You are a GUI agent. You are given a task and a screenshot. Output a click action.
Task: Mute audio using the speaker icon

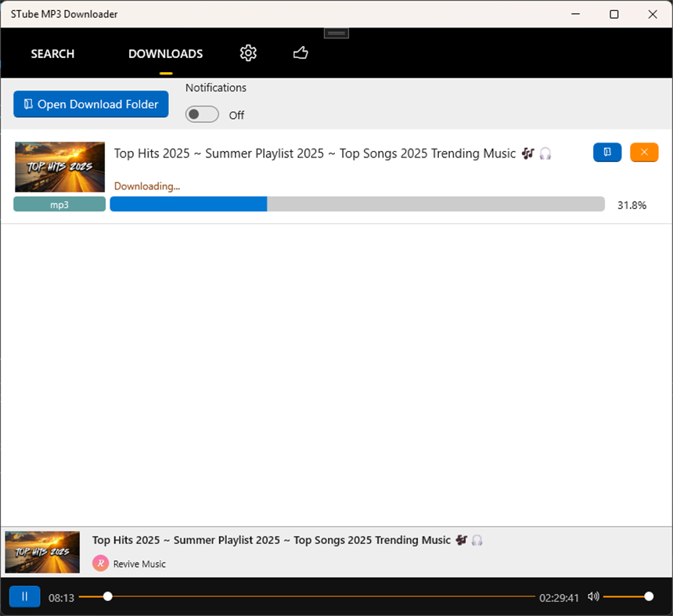pyautogui.click(x=593, y=596)
